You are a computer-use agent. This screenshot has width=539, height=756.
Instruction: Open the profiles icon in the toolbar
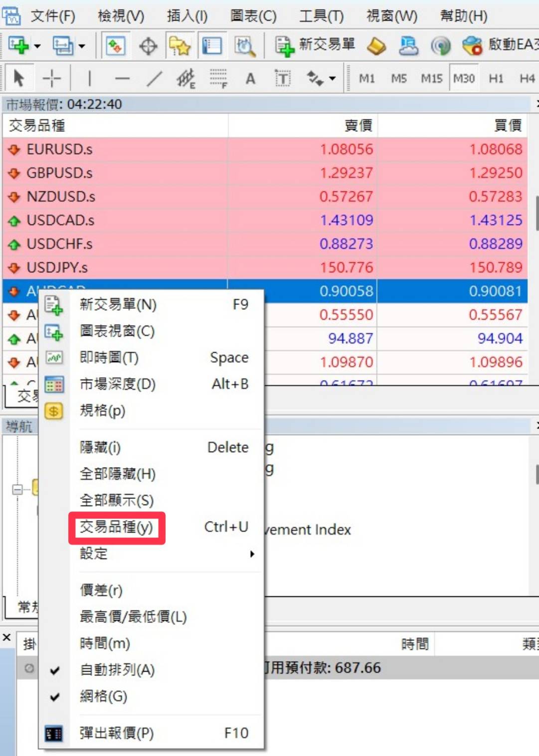coord(63,46)
